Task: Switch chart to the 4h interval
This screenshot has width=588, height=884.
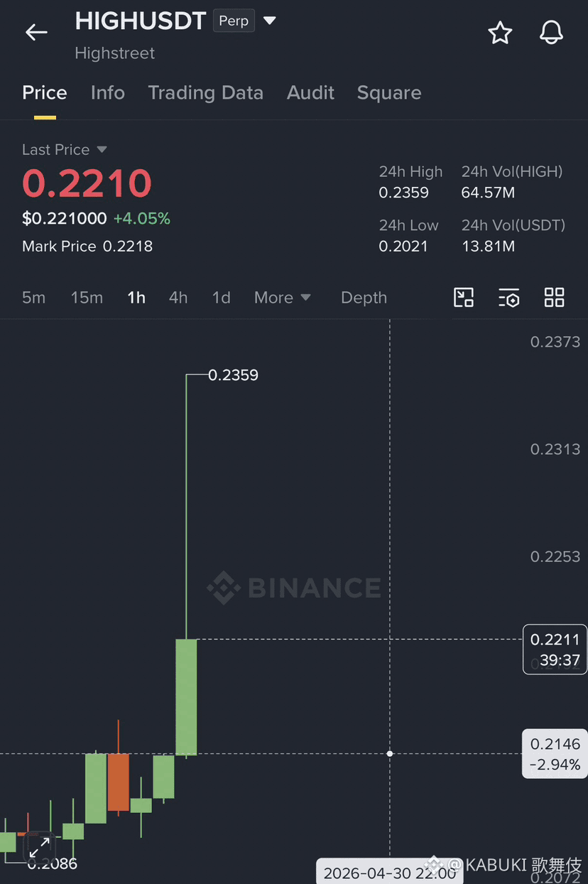Action: pyautogui.click(x=178, y=298)
